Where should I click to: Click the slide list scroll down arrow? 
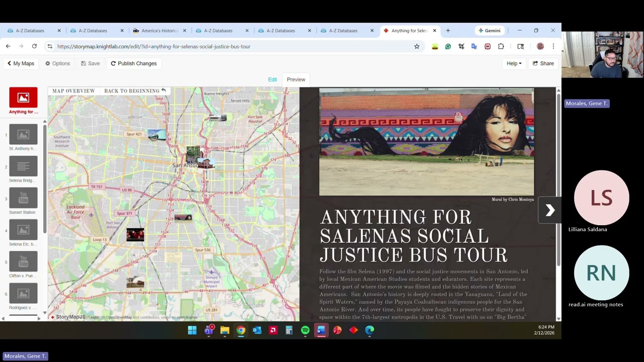pyautogui.click(x=45, y=313)
